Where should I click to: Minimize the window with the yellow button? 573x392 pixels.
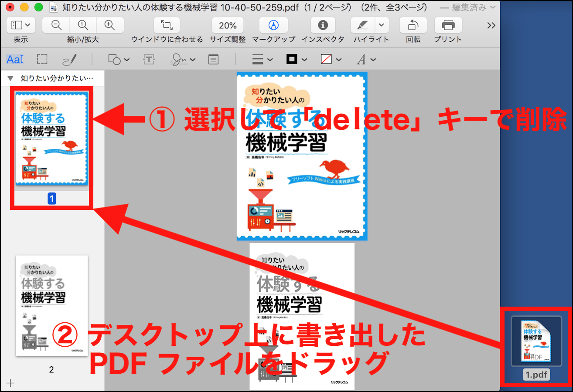[24, 7]
